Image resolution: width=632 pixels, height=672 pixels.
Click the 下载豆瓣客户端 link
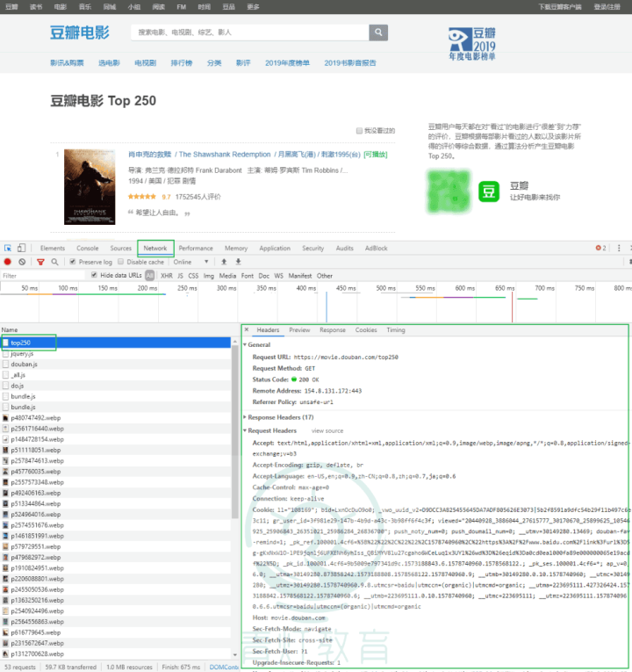pyautogui.click(x=560, y=7)
